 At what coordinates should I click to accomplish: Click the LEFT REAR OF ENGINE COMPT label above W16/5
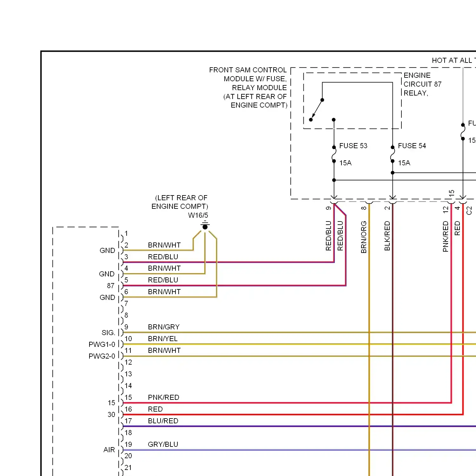(180, 202)
